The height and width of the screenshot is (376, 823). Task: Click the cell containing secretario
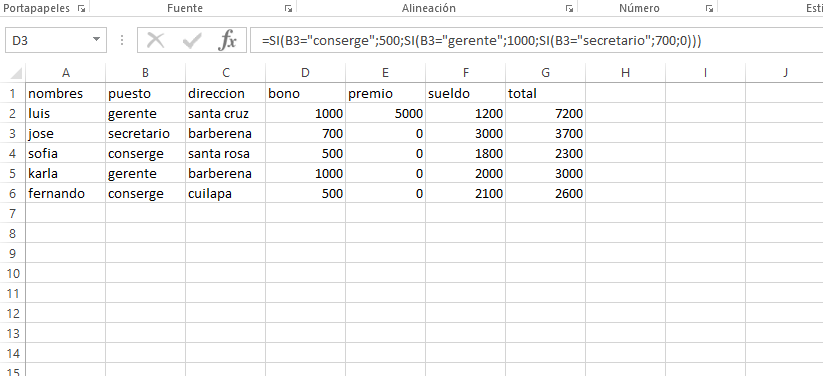pyautogui.click(x=145, y=133)
